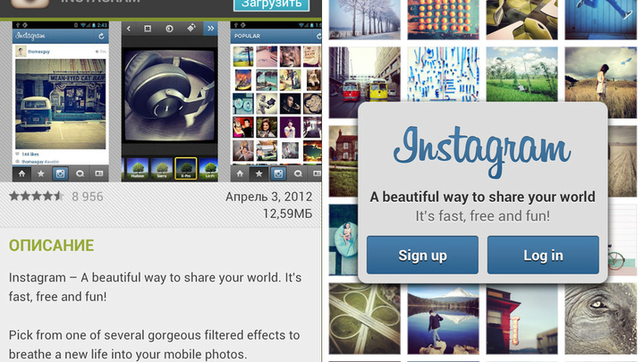Open the man by mountain lake photo

pos(443,319)
